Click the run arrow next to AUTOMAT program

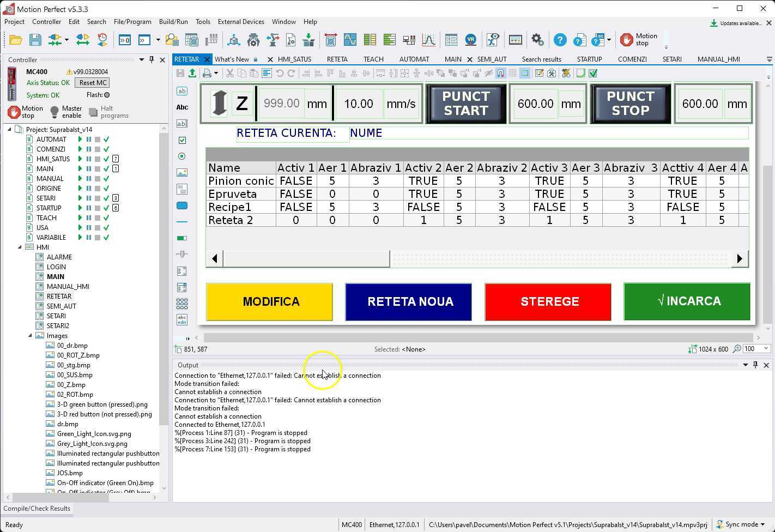pyautogui.click(x=80, y=140)
